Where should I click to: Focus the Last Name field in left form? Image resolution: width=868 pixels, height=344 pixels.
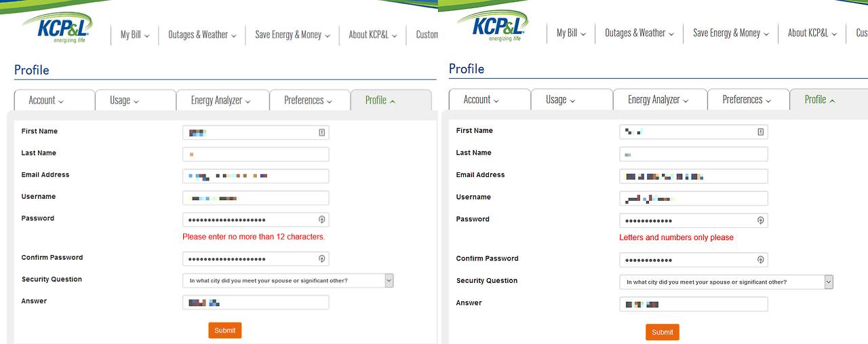click(x=256, y=155)
